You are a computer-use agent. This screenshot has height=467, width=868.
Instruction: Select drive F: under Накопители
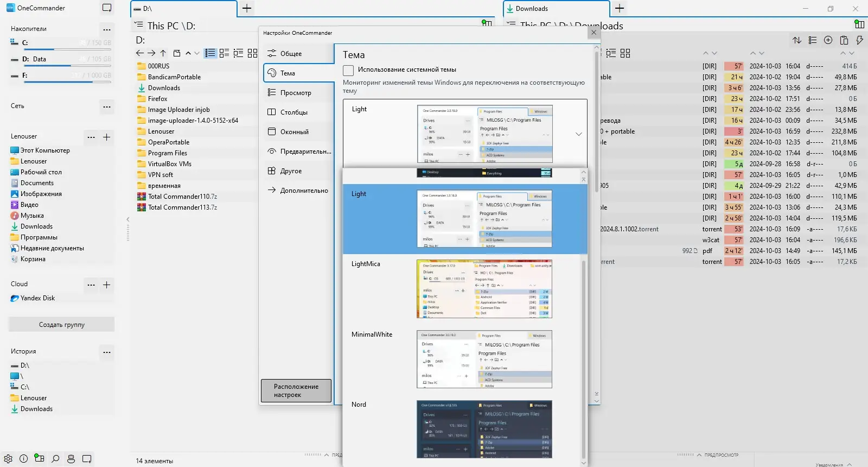61,76
